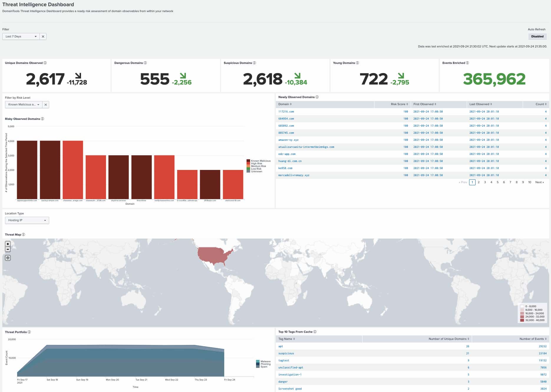Image resolution: width=551 pixels, height=392 pixels.
Task: Open the apt tag link
Action: coord(281,346)
